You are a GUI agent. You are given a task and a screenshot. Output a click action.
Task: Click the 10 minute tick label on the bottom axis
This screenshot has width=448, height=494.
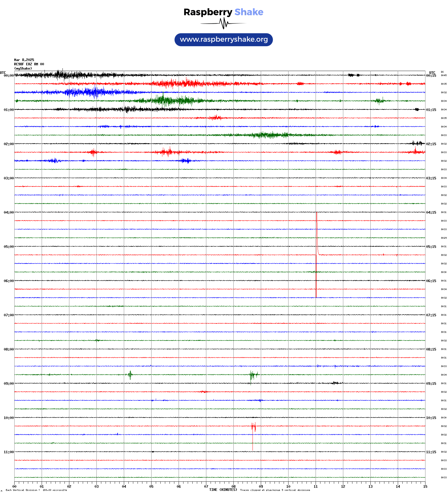coord(288,487)
